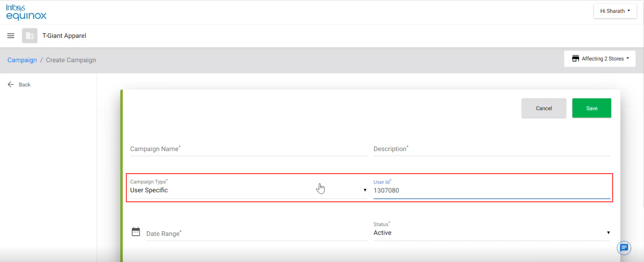Focus the Description input field
Screen dimensions: 644x262
coord(491,149)
